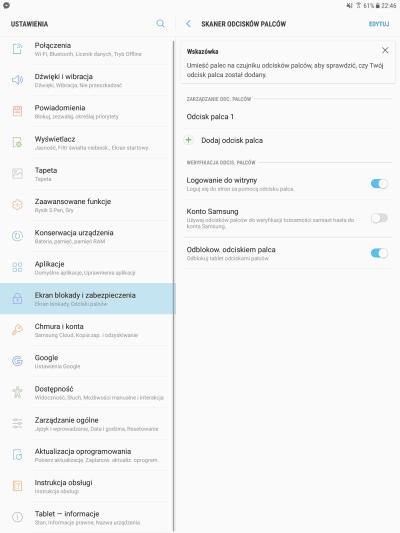The width and height of the screenshot is (400, 533).
Task: Open Ekran blokady i zabezpieczenia settings
Action: 87,298
